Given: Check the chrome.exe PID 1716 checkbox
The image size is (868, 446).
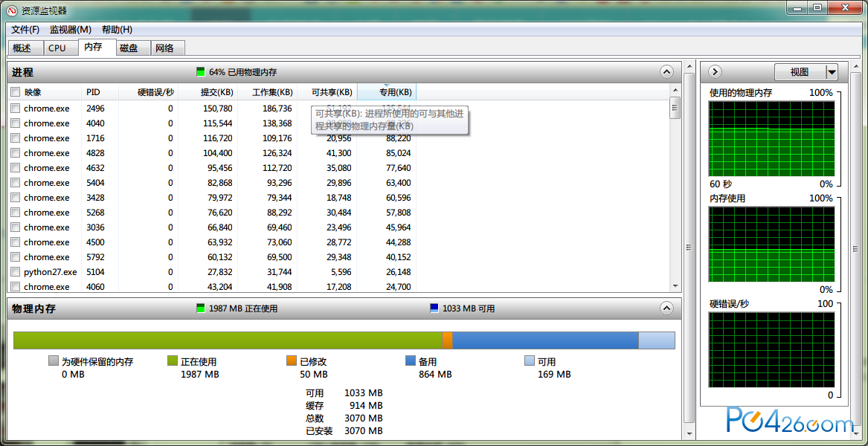Looking at the screenshot, I should point(15,138).
